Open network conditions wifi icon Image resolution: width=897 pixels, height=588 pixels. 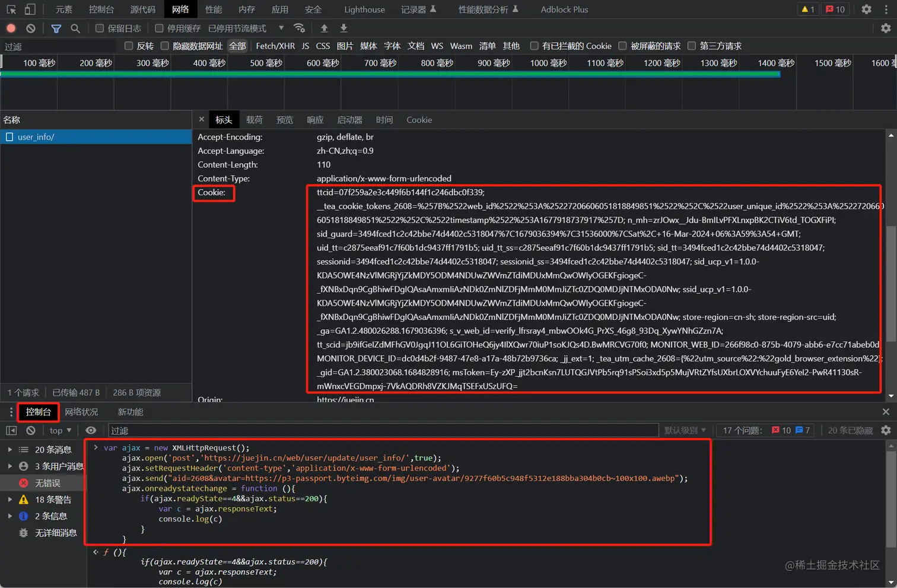click(299, 28)
